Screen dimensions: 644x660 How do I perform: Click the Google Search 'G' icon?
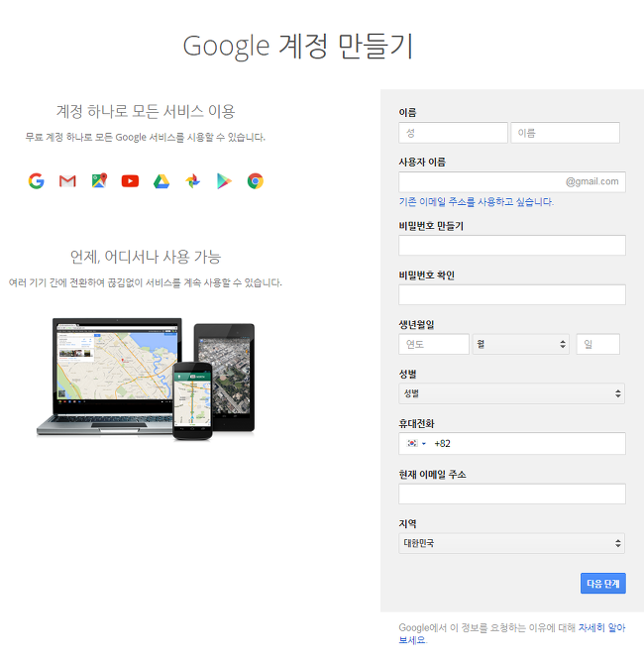37,181
